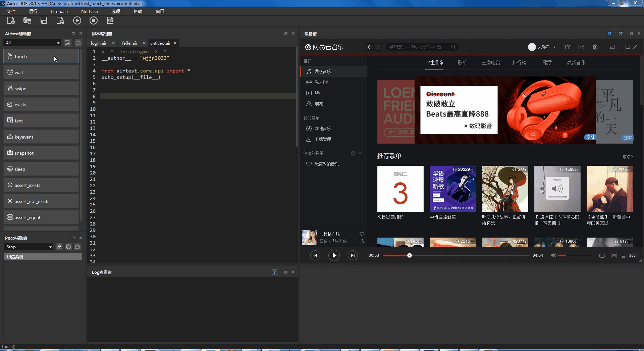Save the script with the floppy icon

click(44, 20)
